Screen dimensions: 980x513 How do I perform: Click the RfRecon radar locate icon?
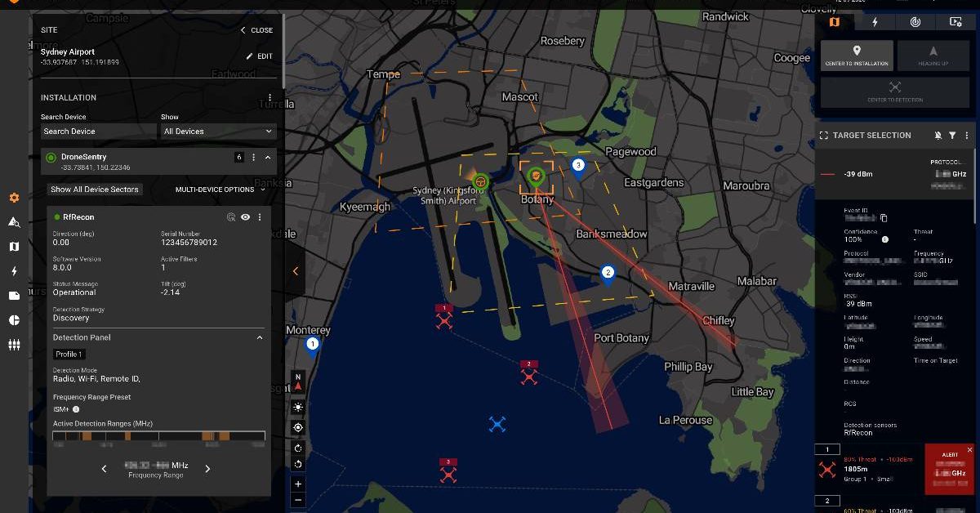(231, 217)
